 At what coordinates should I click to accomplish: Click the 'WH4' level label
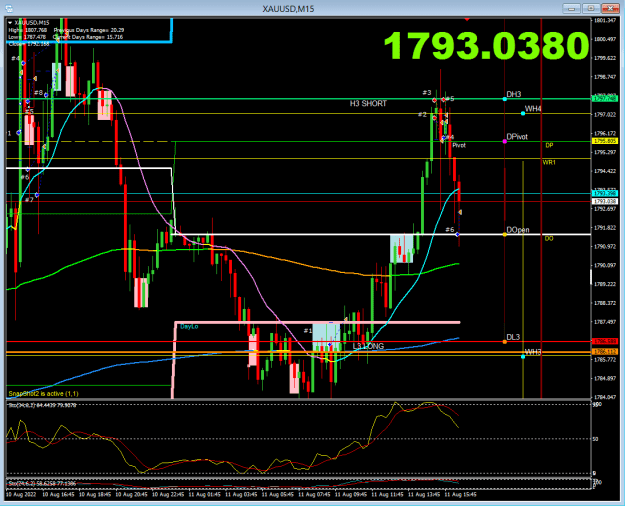coord(533,109)
